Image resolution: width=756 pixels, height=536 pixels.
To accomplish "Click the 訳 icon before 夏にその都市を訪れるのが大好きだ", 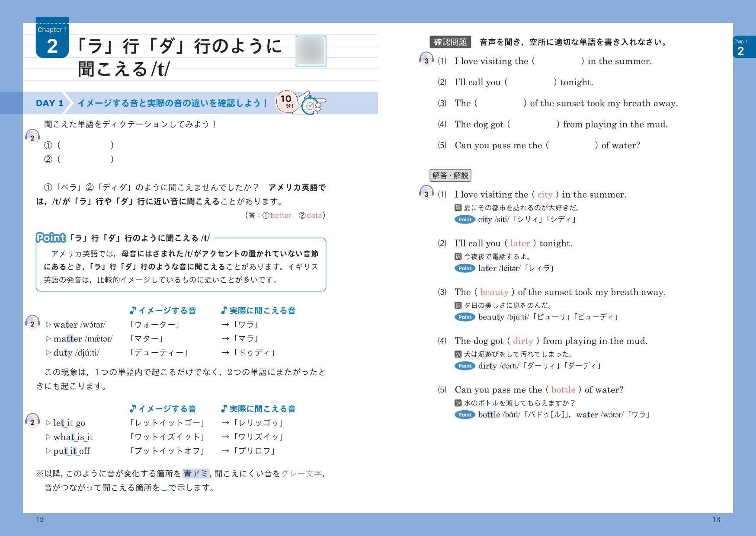I will click(458, 208).
